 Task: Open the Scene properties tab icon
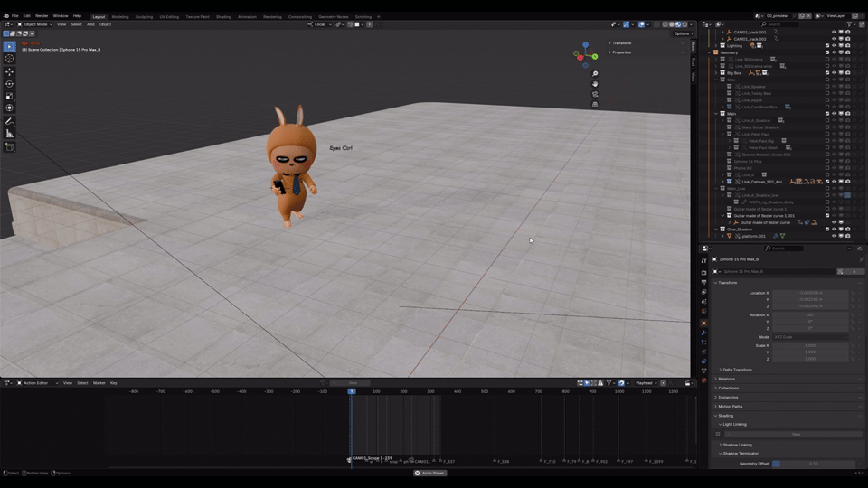coord(703,302)
